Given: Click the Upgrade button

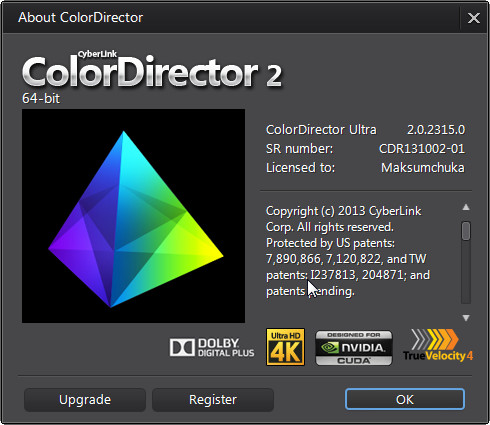Looking at the screenshot, I should 85,399.
